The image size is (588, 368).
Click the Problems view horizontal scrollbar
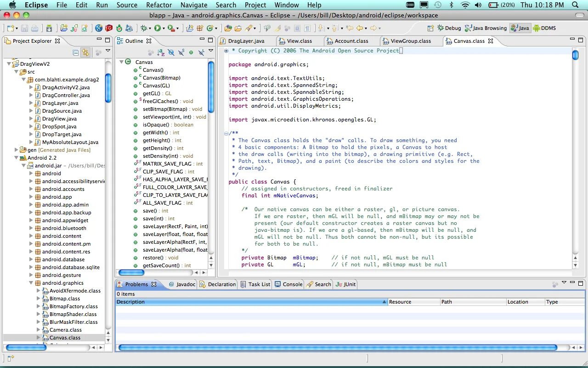[x=338, y=348]
